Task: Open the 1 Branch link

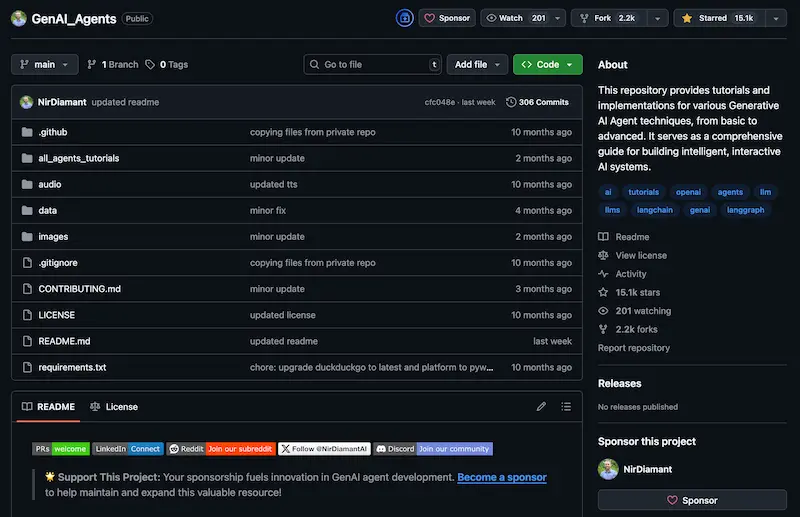Action: pyautogui.click(x=113, y=64)
